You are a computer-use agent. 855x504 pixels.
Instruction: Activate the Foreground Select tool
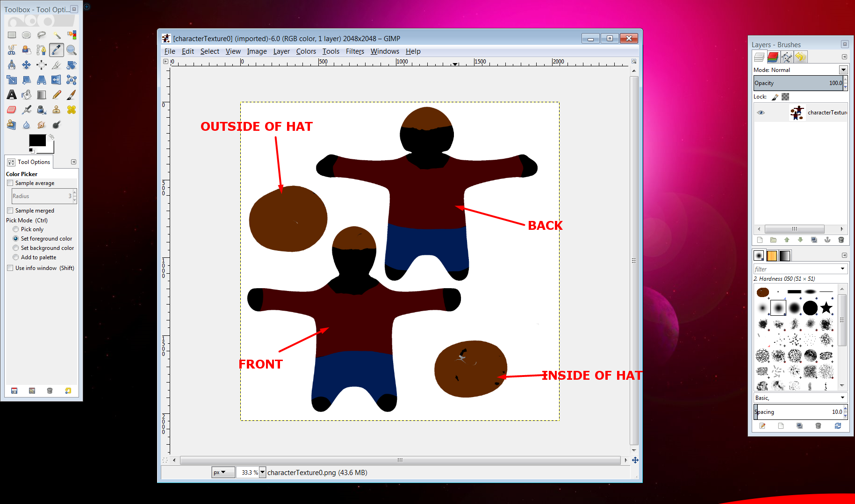click(x=27, y=50)
